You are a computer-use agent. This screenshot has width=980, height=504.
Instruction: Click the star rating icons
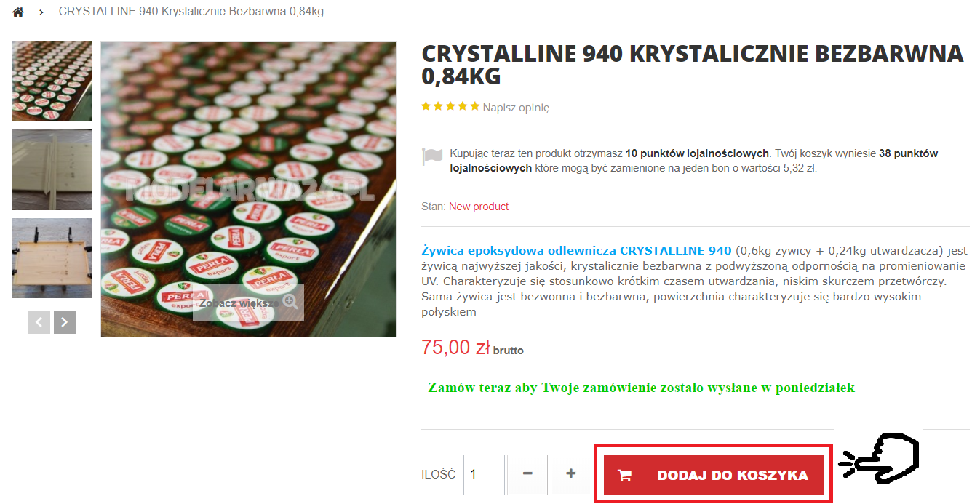click(450, 106)
